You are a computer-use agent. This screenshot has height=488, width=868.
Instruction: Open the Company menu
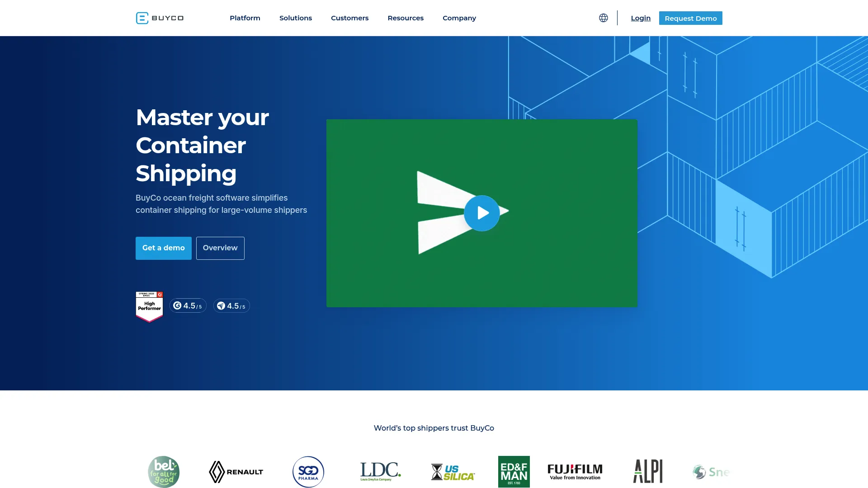pyautogui.click(x=459, y=18)
